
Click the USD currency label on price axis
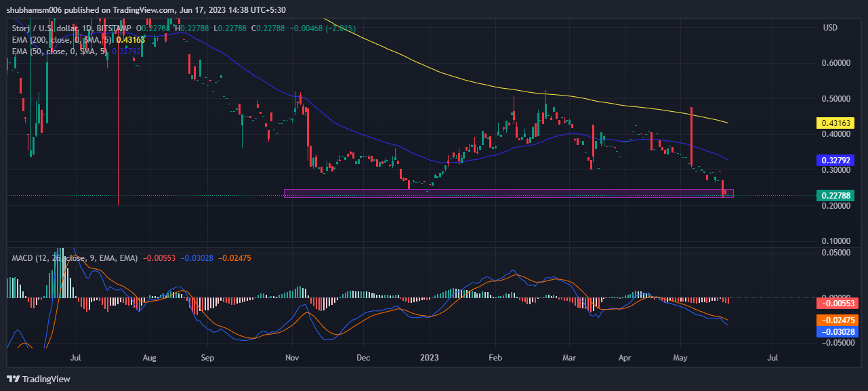pos(830,28)
